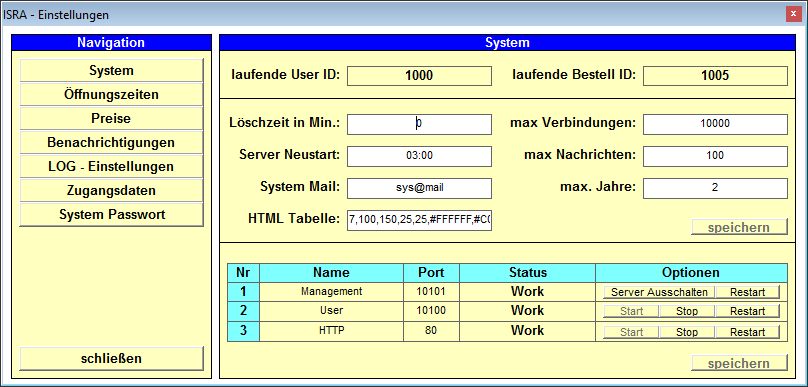The height and width of the screenshot is (387, 808).
Task: Click the Management name cell
Action: click(331, 292)
